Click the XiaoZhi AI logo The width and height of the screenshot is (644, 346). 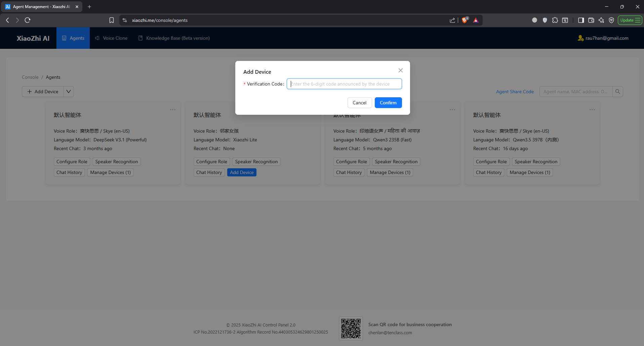[33, 38]
